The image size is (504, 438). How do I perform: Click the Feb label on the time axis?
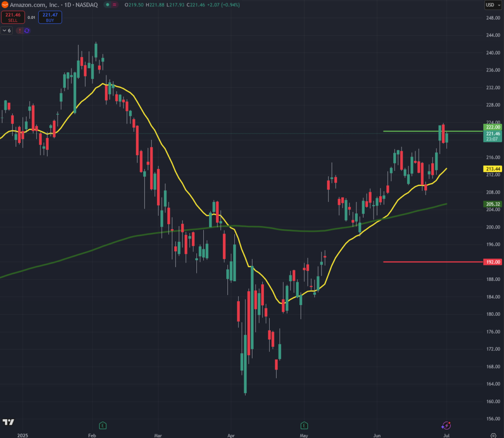[x=92, y=436]
